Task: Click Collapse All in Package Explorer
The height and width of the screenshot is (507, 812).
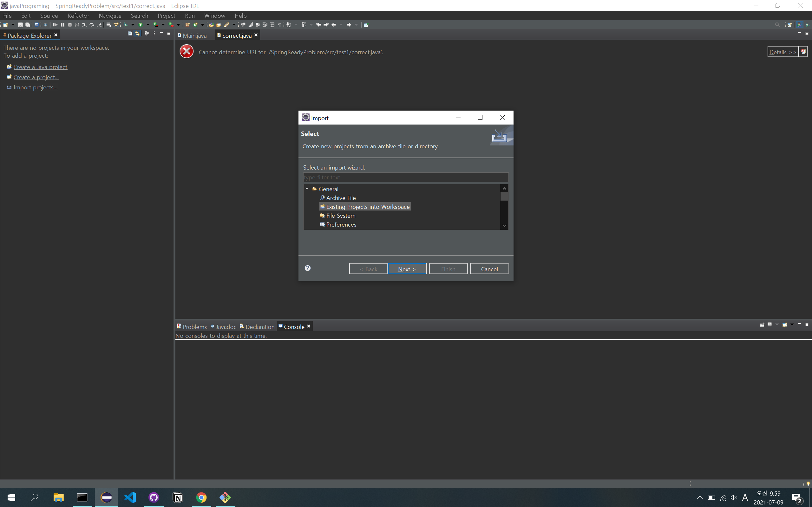Action: click(x=130, y=34)
